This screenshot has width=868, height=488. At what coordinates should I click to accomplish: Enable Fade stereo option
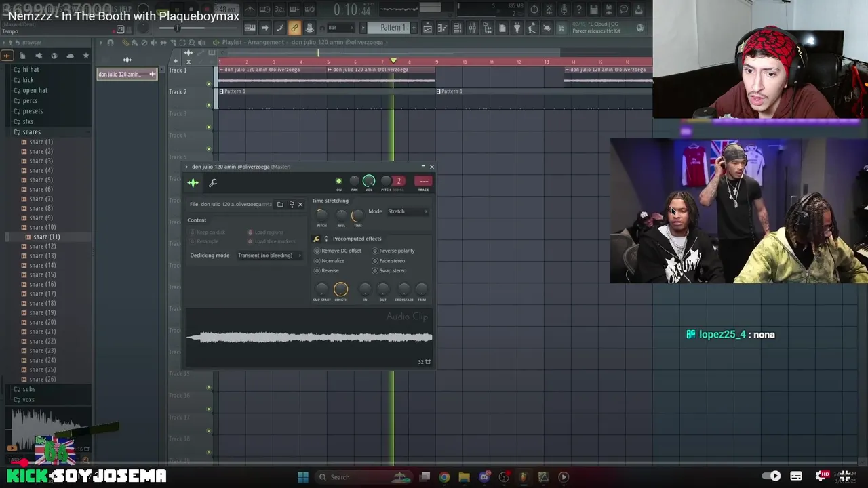[x=389, y=261]
